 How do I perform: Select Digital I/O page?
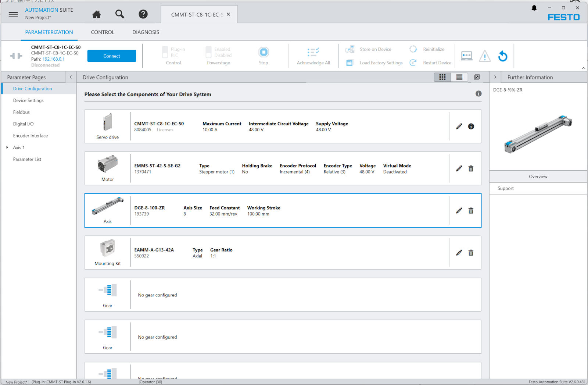pos(39,124)
